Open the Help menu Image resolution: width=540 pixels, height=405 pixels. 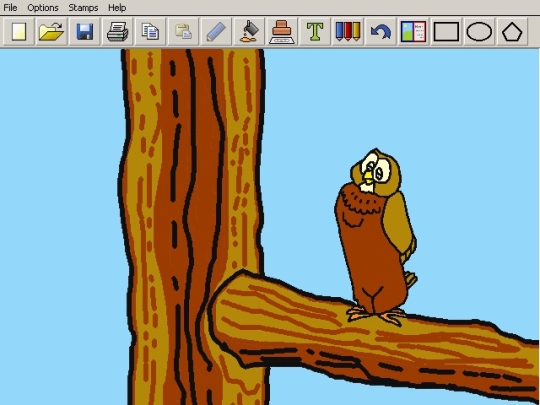[117, 8]
